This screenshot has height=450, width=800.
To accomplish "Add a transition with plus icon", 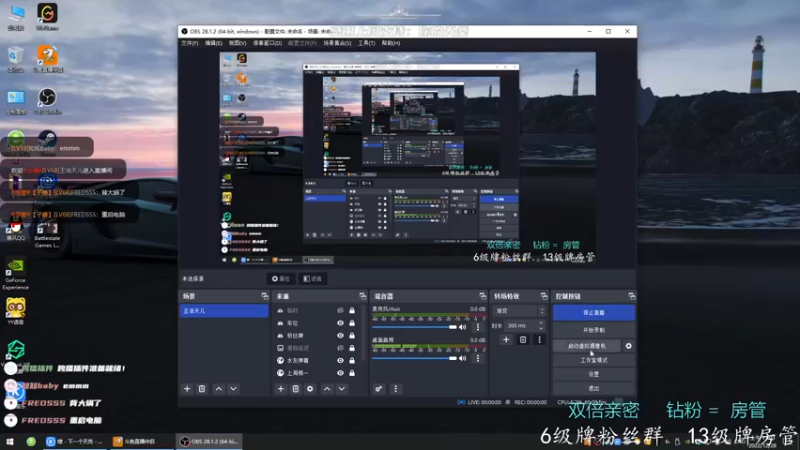I will [x=506, y=340].
